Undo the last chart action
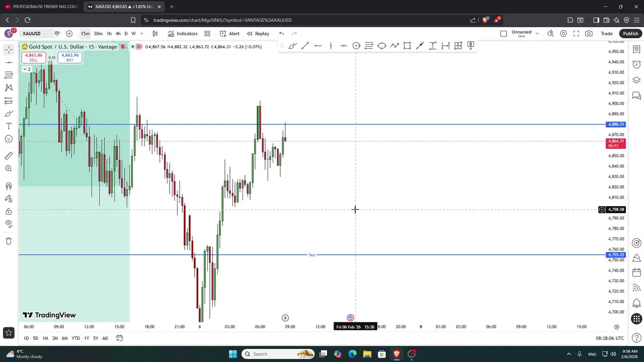Image resolution: width=644 pixels, height=362 pixels. click(x=282, y=34)
